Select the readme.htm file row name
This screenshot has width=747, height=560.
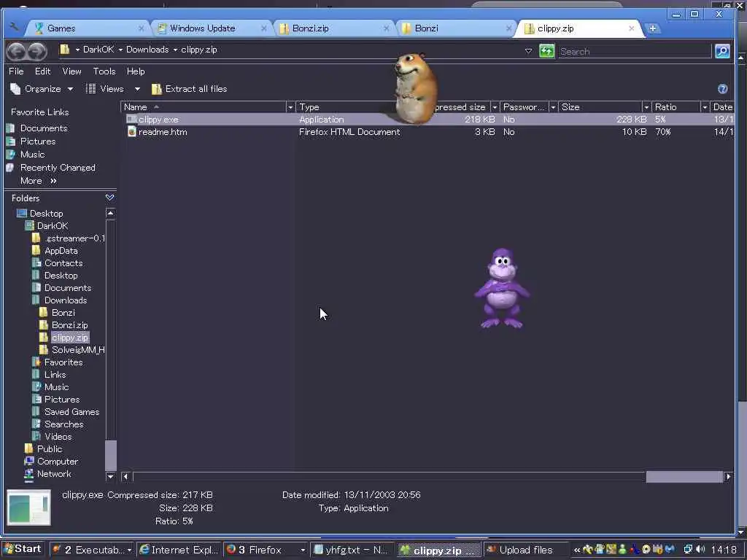163,132
